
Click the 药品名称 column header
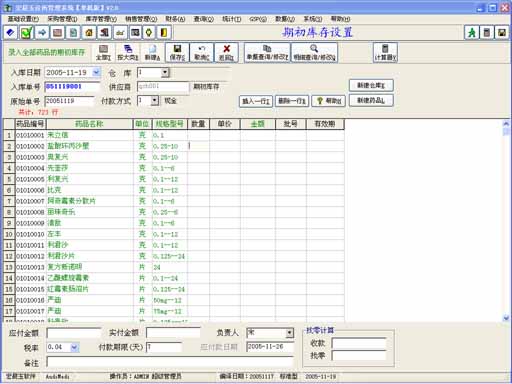click(89, 124)
